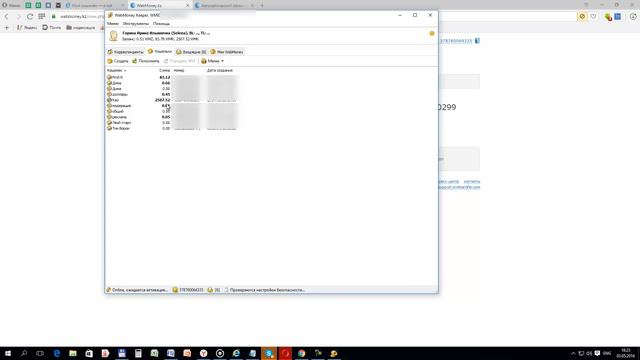Screen dimensions: 640x360
Task: Sort by the Номер column header
Action: coord(179,70)
